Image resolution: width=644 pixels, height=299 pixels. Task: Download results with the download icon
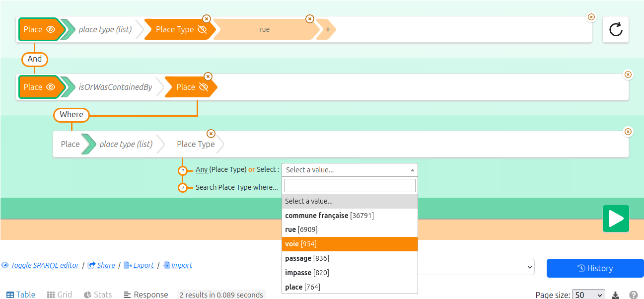tap(616, 295)
